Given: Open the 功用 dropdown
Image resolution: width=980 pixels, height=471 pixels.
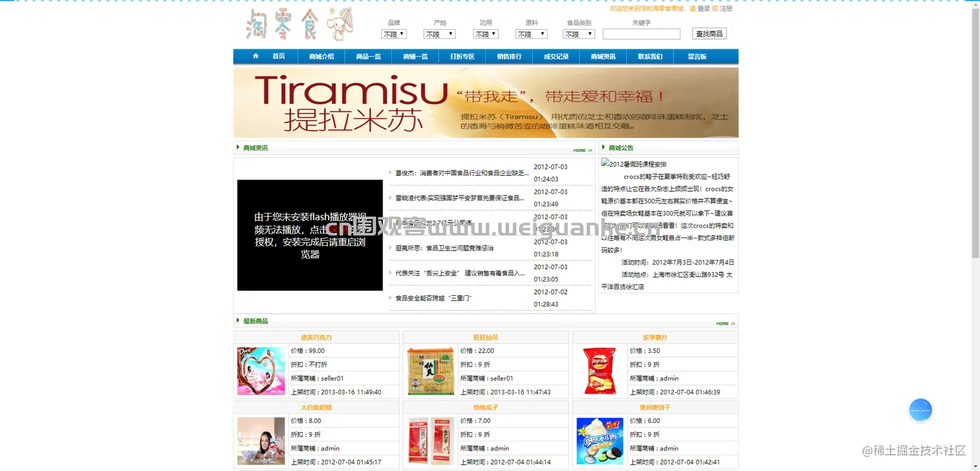Looking at the screenshot, I should tap(485, 34).
